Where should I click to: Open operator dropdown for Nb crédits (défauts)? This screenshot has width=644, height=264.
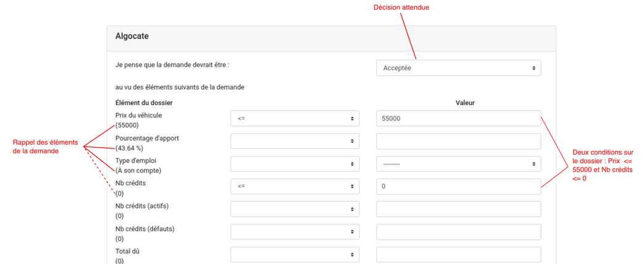coord(295,232)
